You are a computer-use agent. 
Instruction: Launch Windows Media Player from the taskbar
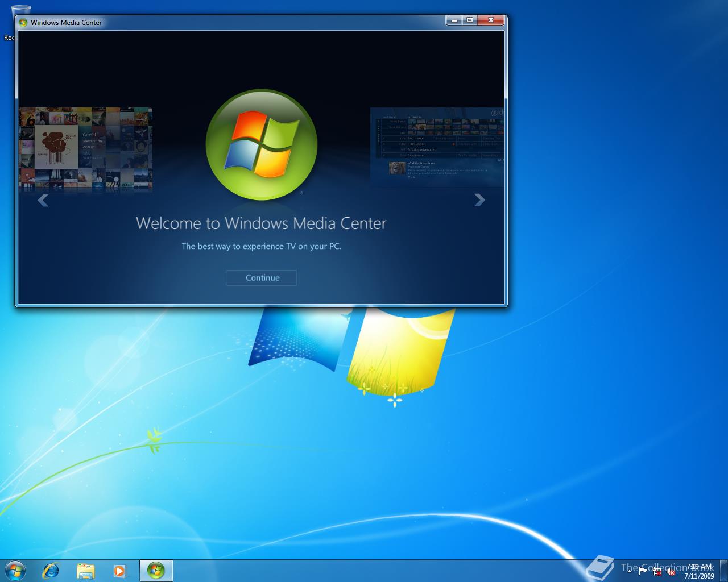pos(120,571)
